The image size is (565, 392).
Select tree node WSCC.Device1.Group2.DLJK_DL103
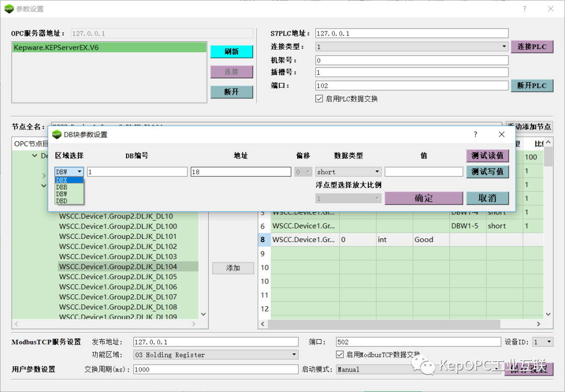pyautogui.click(x=118, y=257)
